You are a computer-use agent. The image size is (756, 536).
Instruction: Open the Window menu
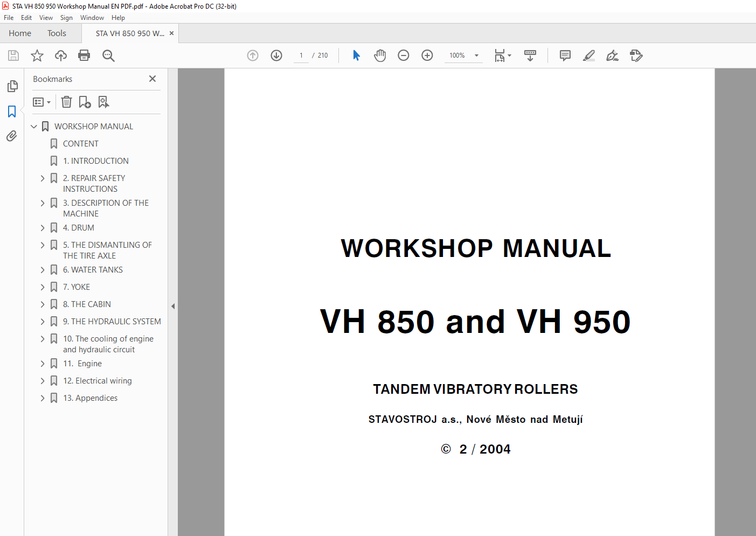(x=92, y=18)
